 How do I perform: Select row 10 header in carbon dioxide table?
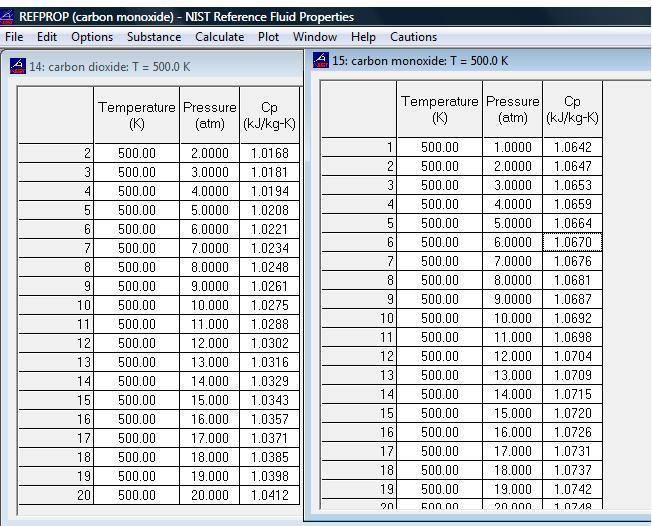click(56, 305)
